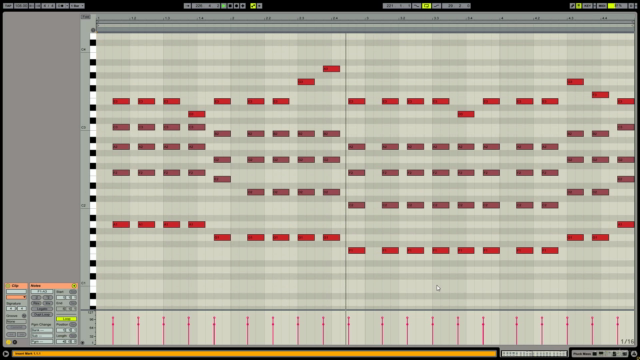Click the bar 2 marker in the time ruler

tap(232, 18)
